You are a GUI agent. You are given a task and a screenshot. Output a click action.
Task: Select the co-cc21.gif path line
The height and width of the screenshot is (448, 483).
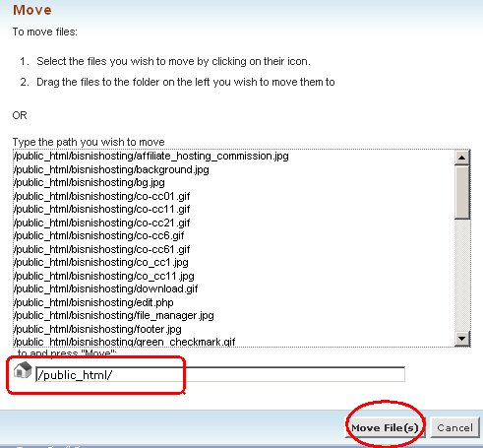[x=101, y=223]
